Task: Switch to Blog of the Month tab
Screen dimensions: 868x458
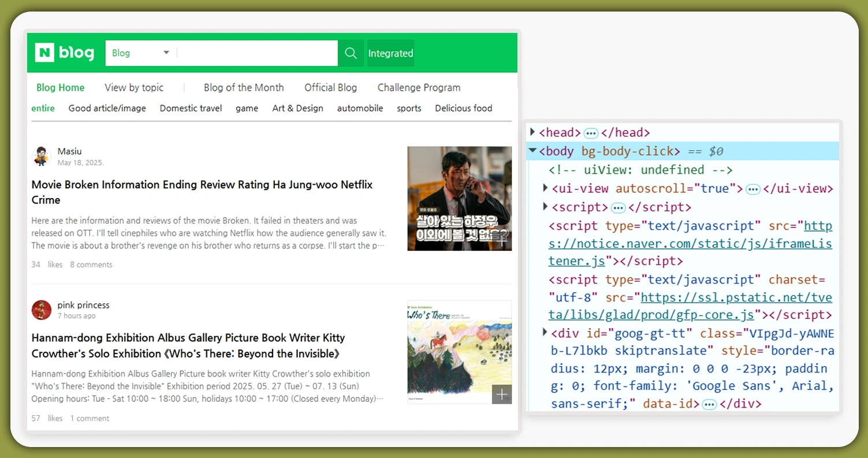Action: tap(244, 88)
